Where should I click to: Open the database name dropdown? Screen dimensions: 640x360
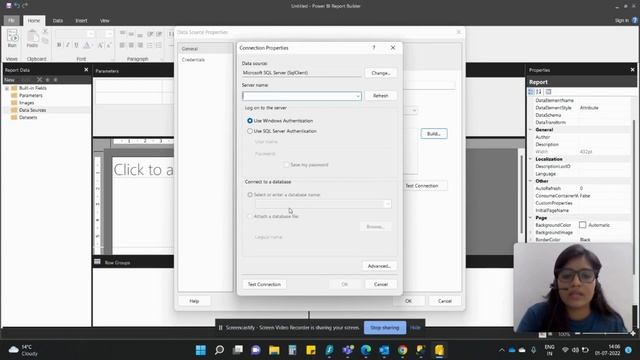pos(387,204)
